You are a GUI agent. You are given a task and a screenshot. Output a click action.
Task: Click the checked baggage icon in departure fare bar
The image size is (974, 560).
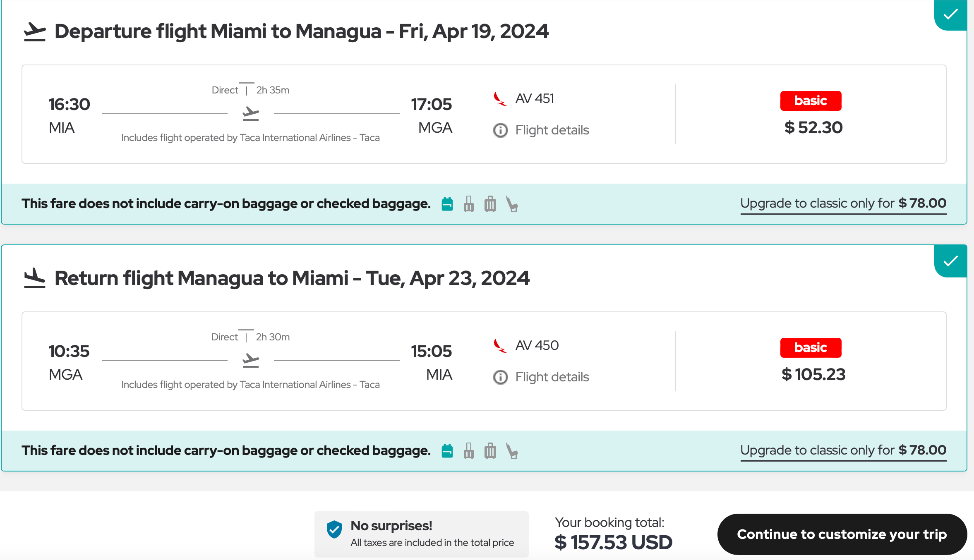[490, 204]
